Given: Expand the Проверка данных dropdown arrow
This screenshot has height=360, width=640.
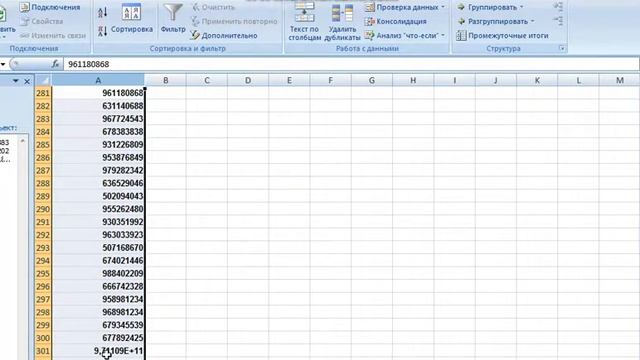Looking at the screenshot, I should point(443,7).
